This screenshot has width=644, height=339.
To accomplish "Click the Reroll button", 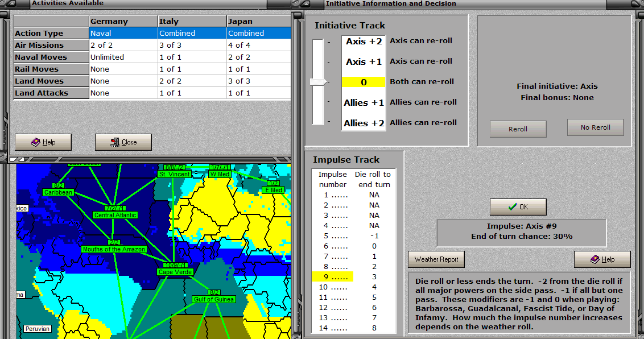I will click(x=518, y=129).
